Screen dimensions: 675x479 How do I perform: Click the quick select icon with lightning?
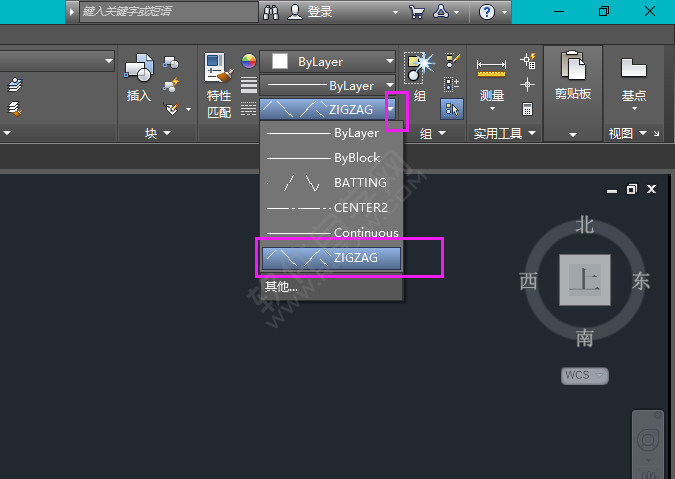point(528,61)
